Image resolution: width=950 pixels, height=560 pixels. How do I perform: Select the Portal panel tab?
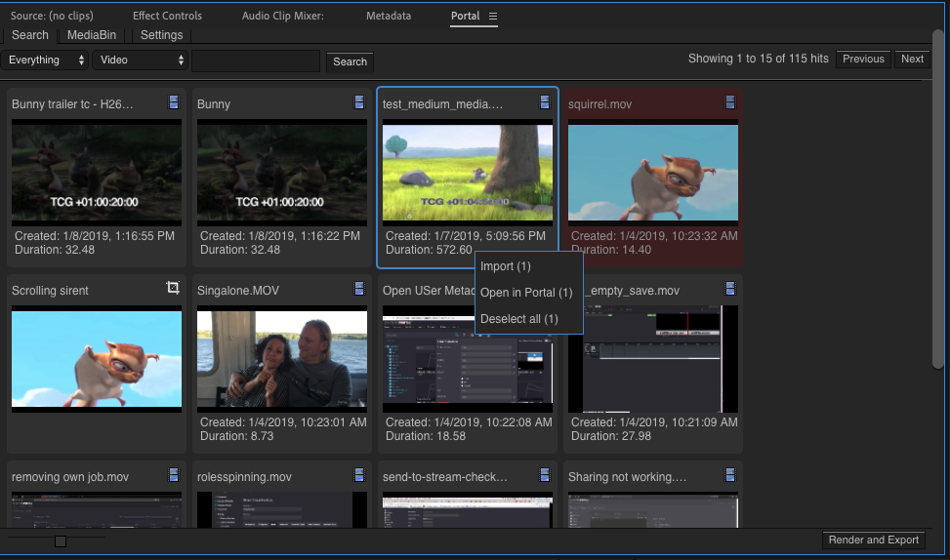click(x=466, y=16)
